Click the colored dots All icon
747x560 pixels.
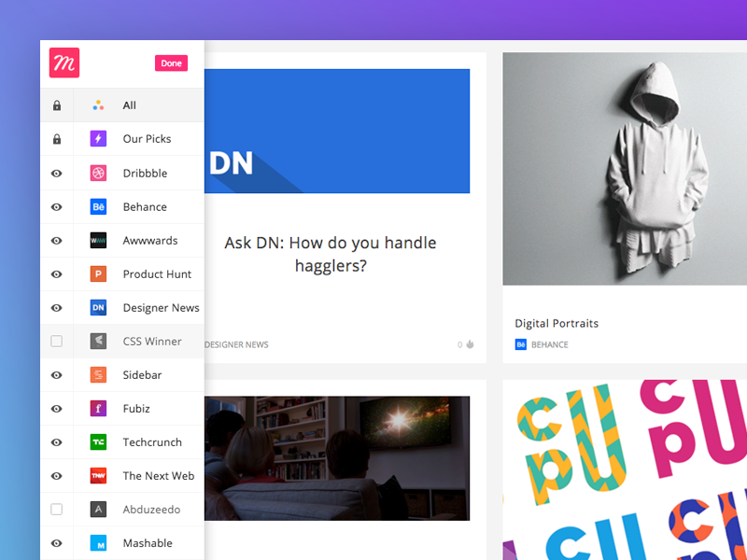tap(98, 105)
